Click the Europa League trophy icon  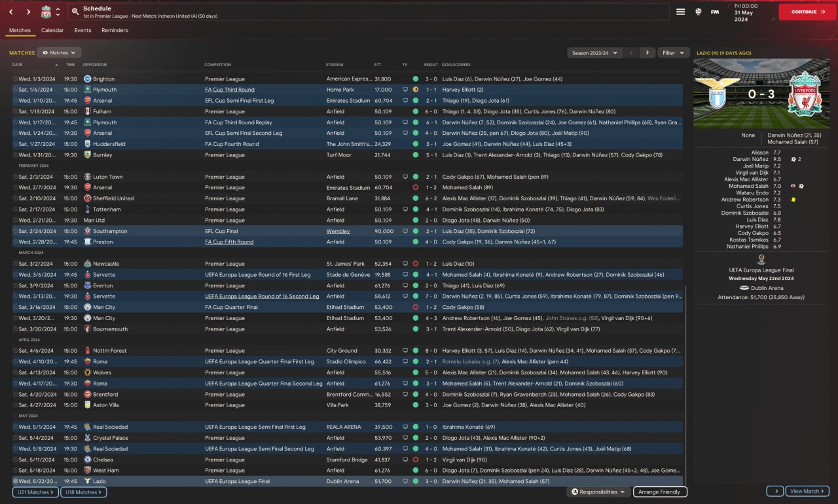click(761, 259)
